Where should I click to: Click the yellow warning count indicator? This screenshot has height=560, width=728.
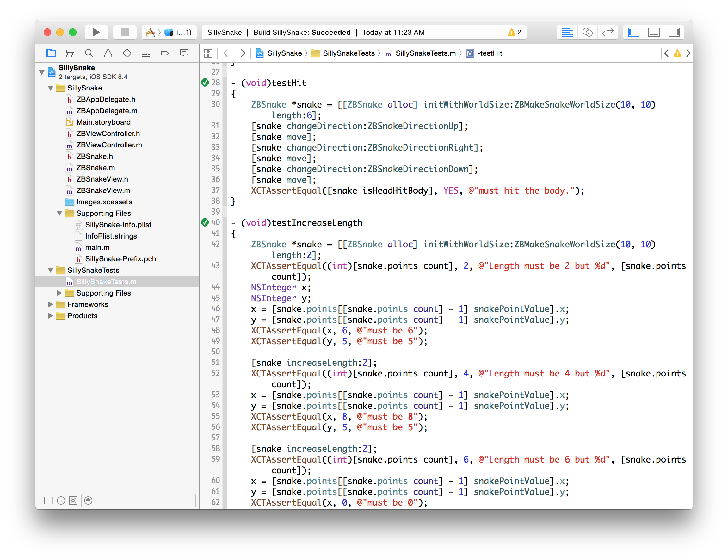click(x=515, y=32)
